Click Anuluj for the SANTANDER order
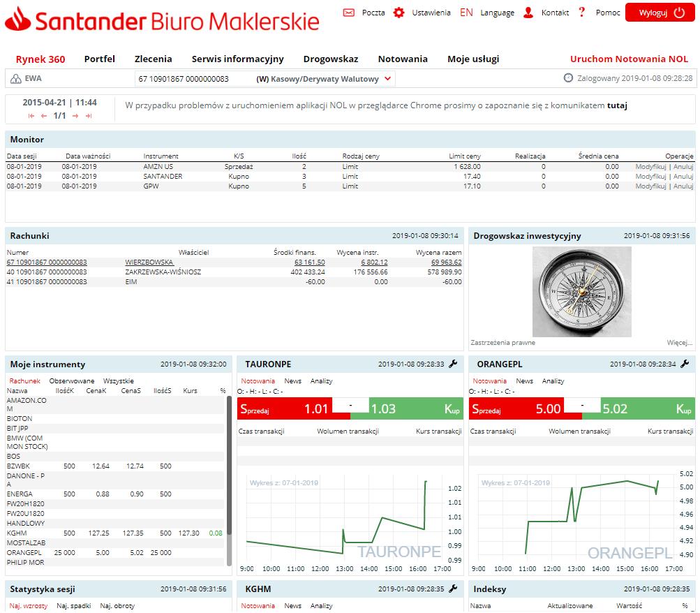 click(x=683, y=177)
